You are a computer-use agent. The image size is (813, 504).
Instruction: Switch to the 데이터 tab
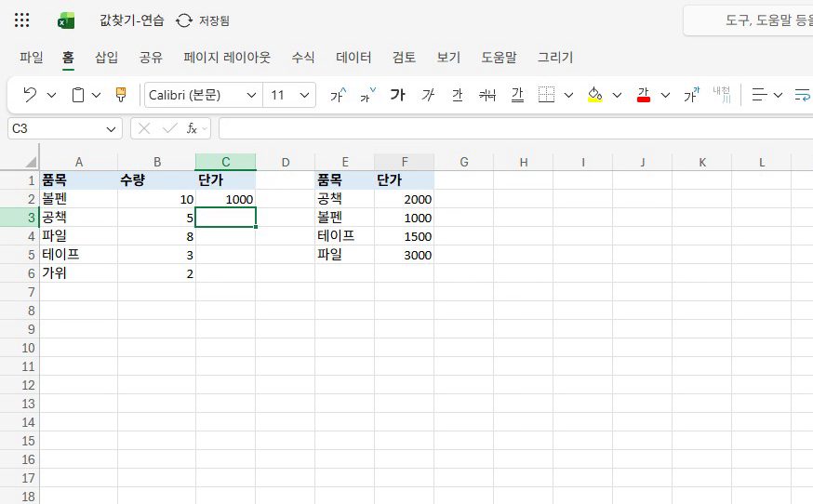[x=353, y=58]
